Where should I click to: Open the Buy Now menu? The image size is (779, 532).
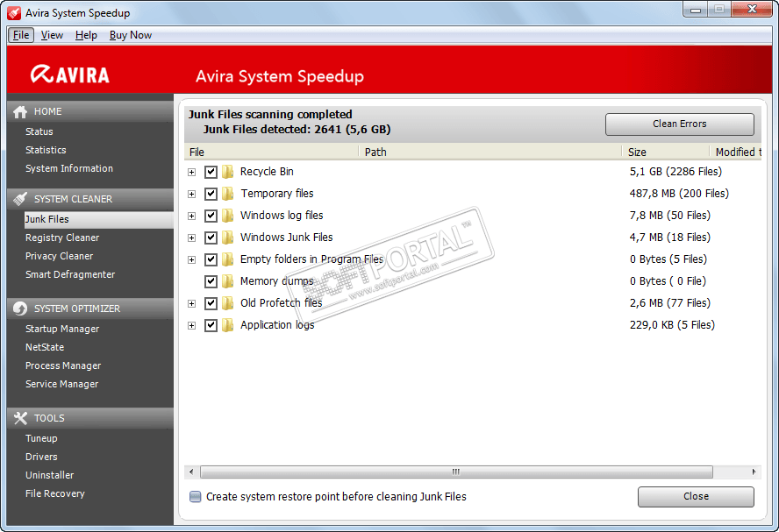(130, 35)
